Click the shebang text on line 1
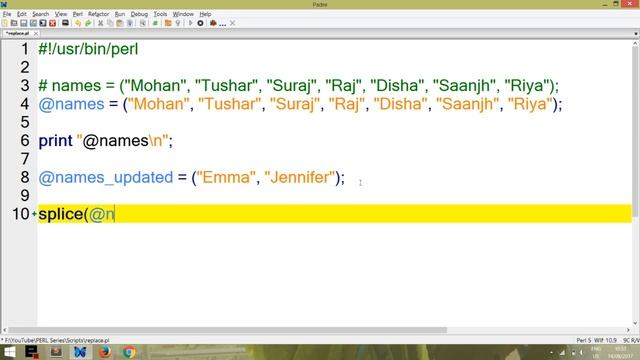Image resolution: width=640 pixels, height=360 pixels. [88, 49]
